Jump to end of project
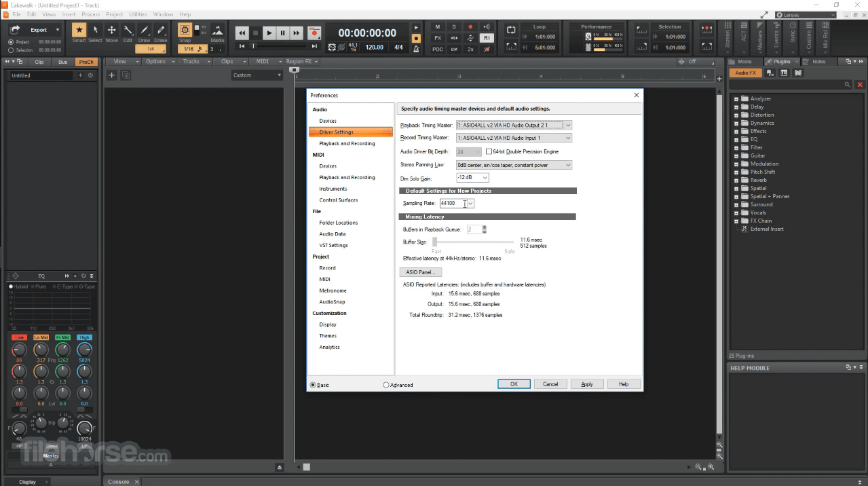 click(314, 46)
